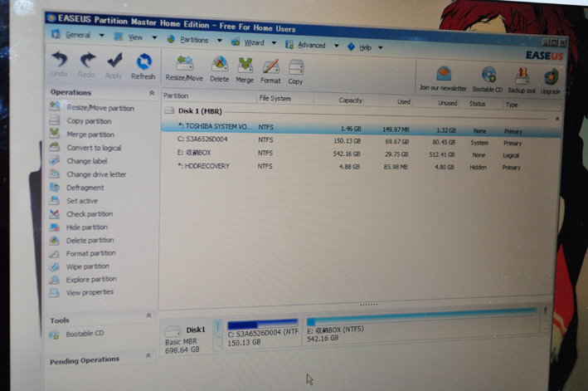Open the Help menu
The width and height of the screenshot is (588, 391).
tap(365, 47)
